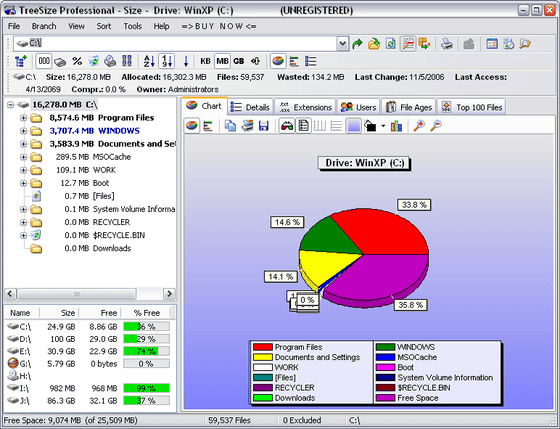Screen dimensions: 560x429
Task: Switch to the File Ages tab
Action: click(x=409, y=107)
